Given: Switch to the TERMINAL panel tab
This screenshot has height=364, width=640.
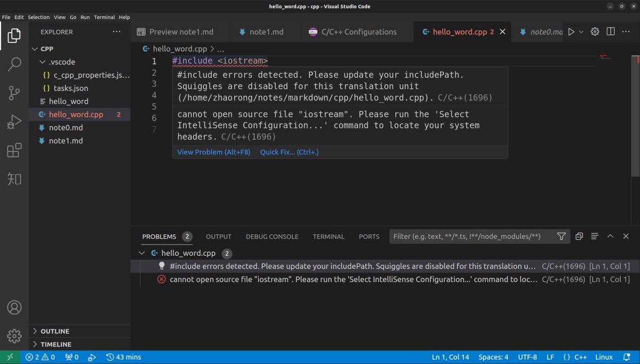Looking at the screenshot, I should tap(329, 237).
